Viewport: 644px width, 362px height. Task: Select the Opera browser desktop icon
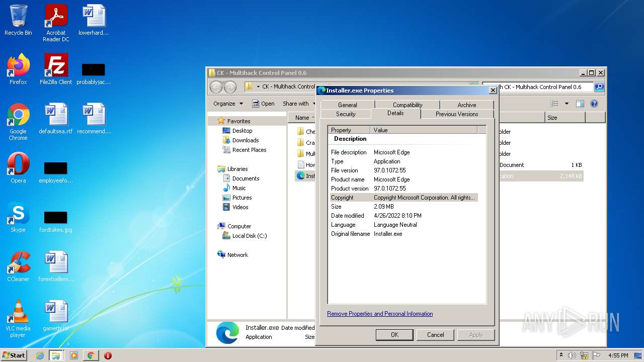(18, 168)
